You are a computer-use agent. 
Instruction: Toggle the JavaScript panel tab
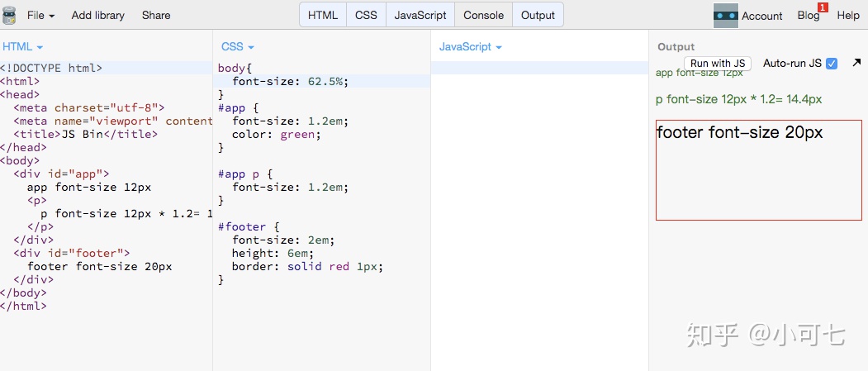420,15
